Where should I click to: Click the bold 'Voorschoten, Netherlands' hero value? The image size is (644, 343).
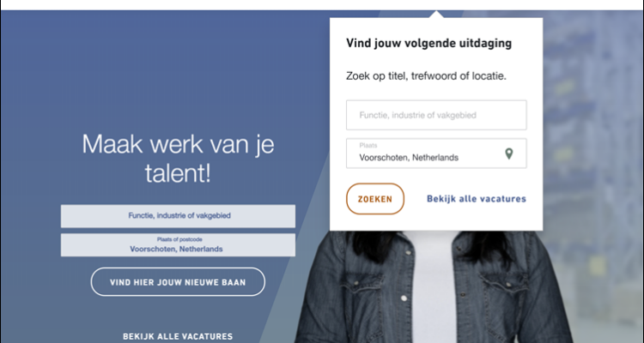(178, 250)
